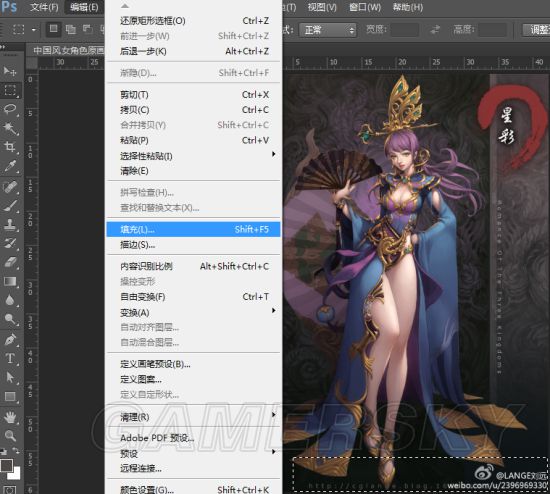Image resolution: width=550 pixels, height=494 pixels.
Task: Open 文件(F) menu
Action: coord(44,7)
